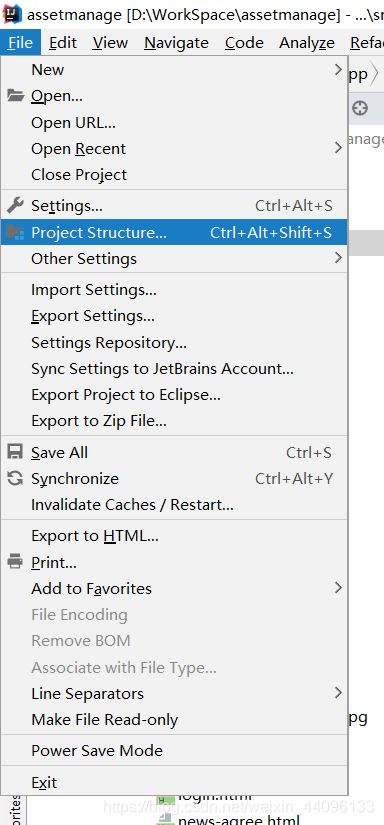Click the crosshair locate icon in project panel
This screenshot has width=384, height=825.
360,109
